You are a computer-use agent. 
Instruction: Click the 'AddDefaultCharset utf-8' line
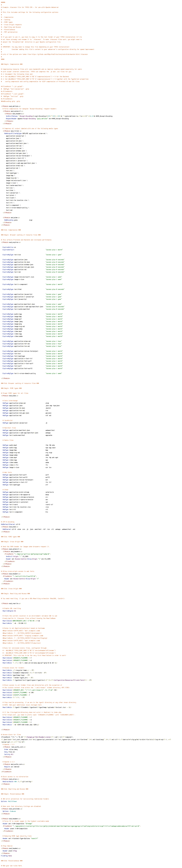(10, 524)
